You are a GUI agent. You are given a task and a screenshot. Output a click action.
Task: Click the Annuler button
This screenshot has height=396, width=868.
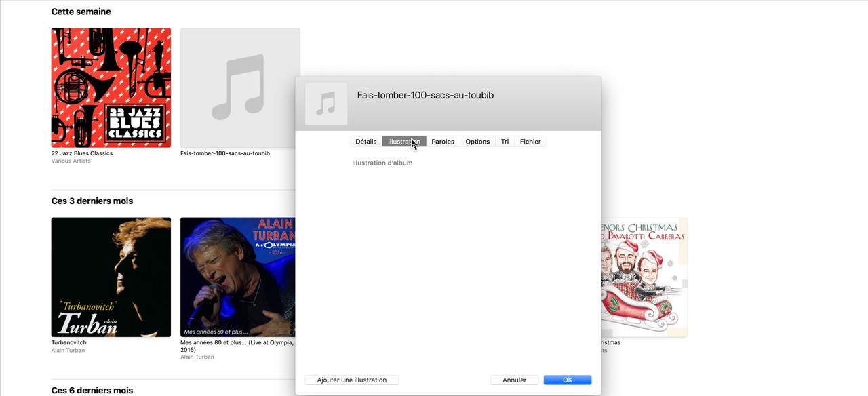[515, 380]
